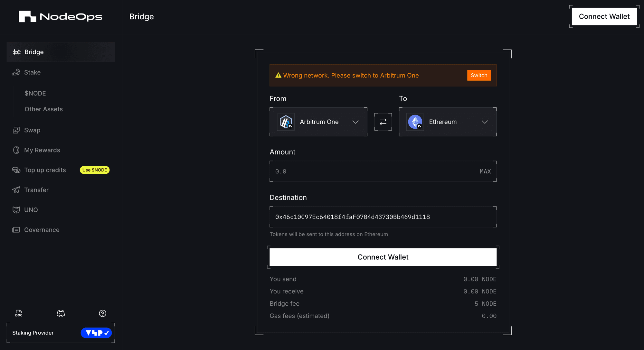Click the 'You send' label
Viewport: 644px width, 350px height.
283,279
